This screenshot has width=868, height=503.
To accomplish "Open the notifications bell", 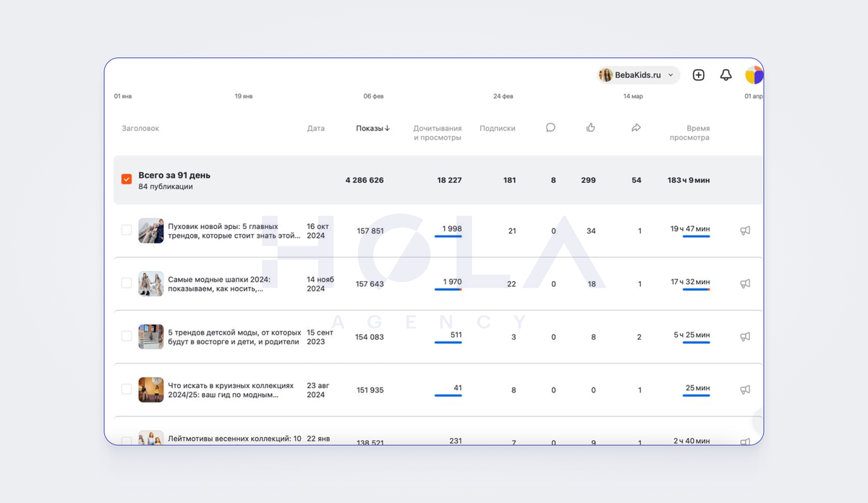I will click(726, 74).
